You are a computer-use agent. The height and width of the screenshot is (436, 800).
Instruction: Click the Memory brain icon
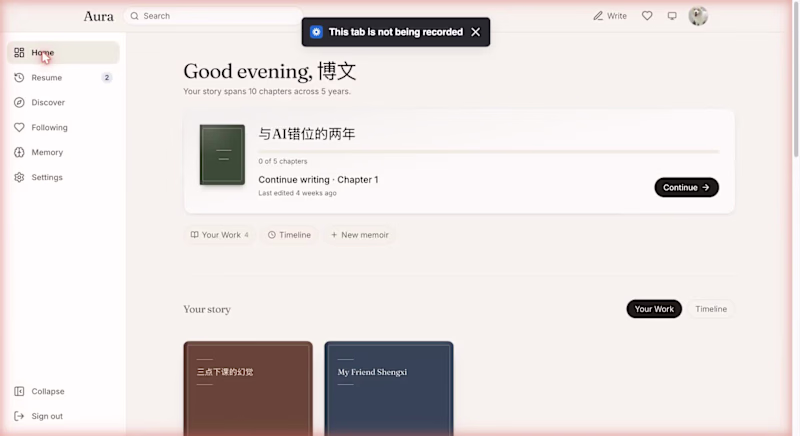click(x=19, y=152)
